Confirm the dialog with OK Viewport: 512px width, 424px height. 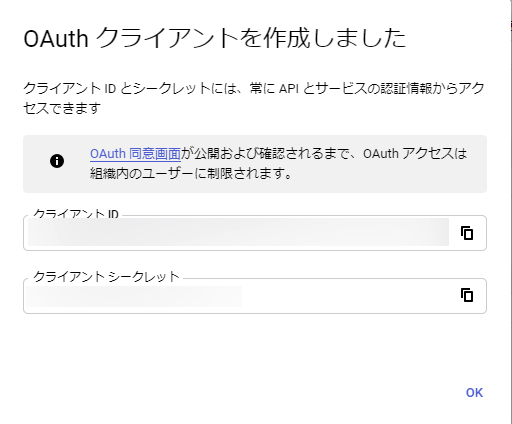474,393
